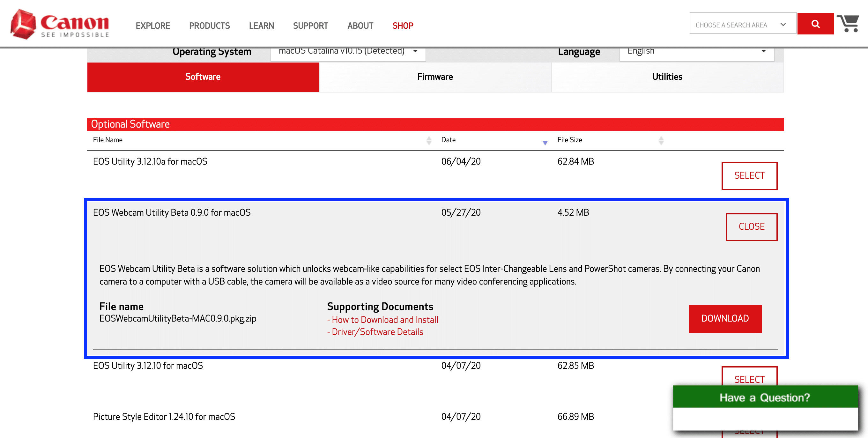
Task: Click the 62.84 MB file size
Action: (575, 161)
